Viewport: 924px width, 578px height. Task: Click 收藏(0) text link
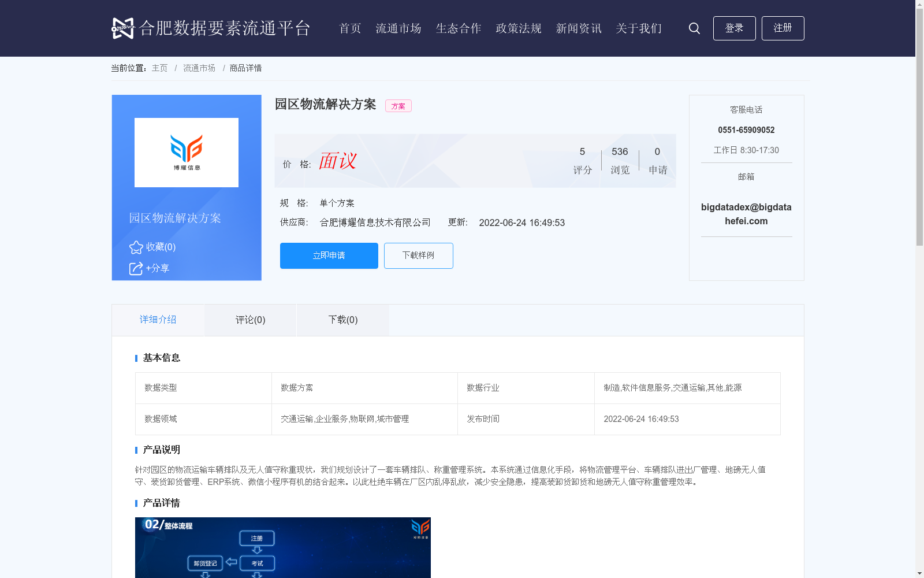coord(161,247)
